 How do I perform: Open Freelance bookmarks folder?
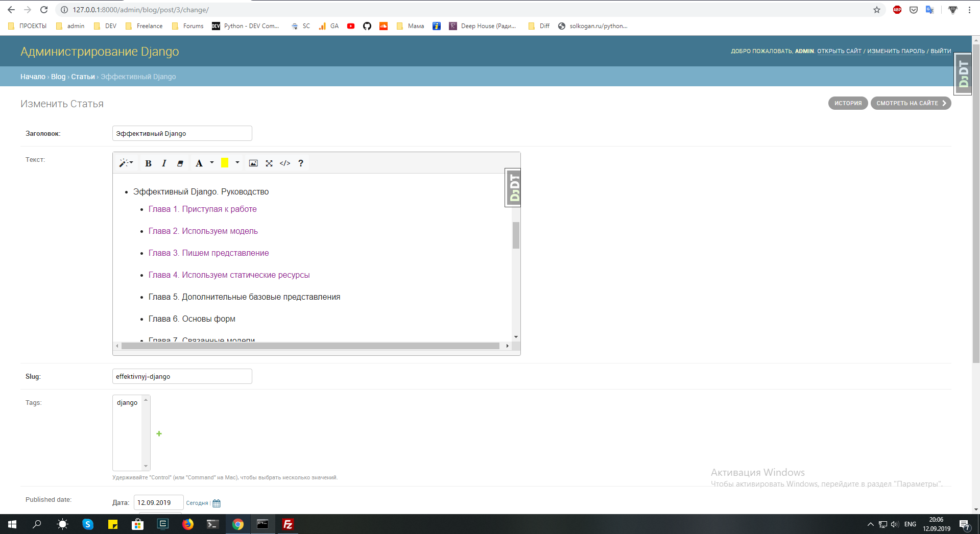[x=144, y=26]
